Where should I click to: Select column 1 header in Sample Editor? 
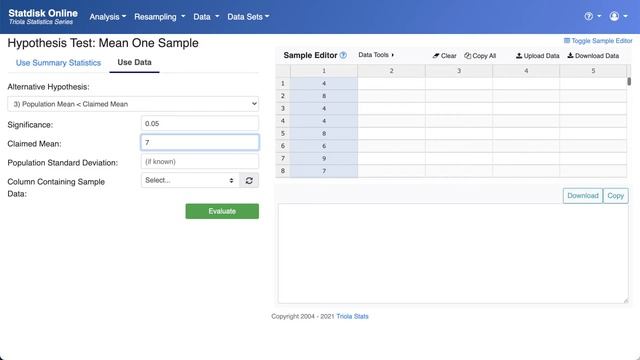pyautogui.click(x=324, y=71)
